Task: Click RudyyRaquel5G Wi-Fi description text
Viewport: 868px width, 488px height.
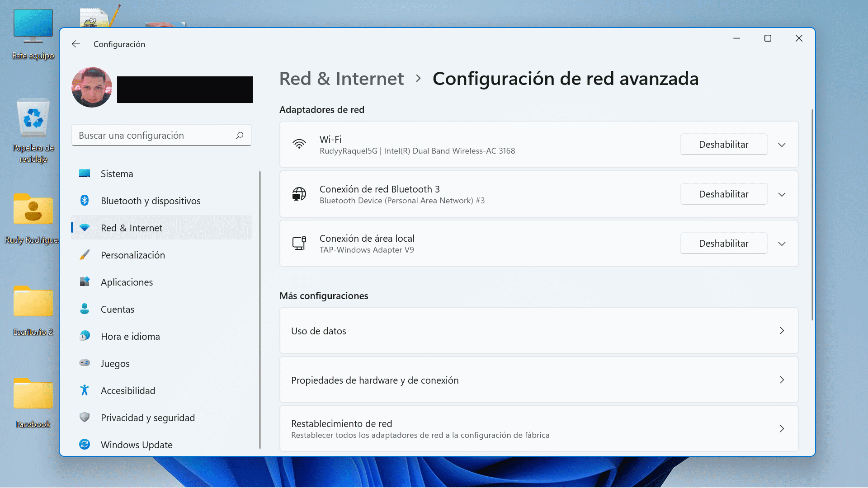Action: (417, 151)
